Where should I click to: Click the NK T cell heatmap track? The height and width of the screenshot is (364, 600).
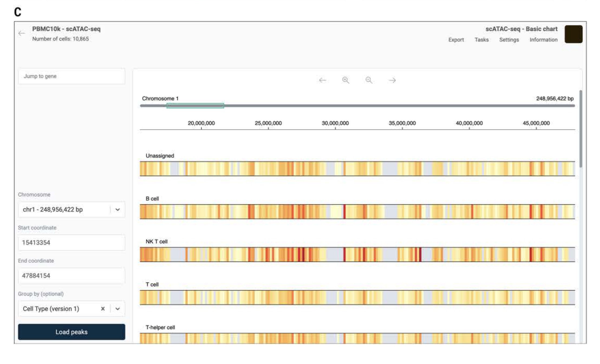(357, 255)
